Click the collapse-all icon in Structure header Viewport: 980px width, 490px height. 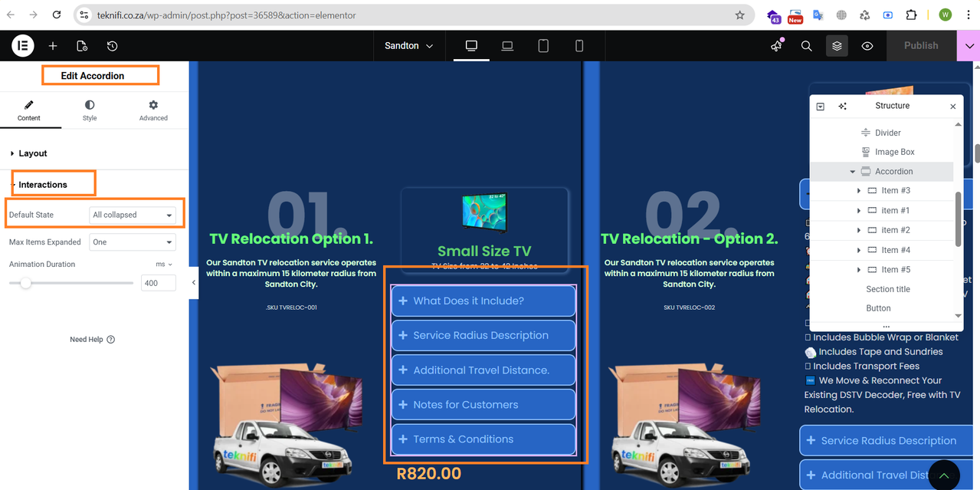(x=821, y=107)
